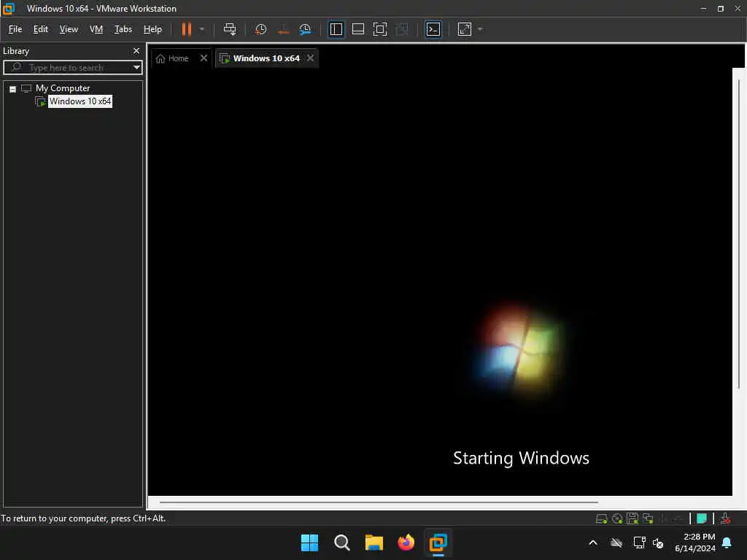The width and height of the screenshot is (747, 560).
Task: Click the OneDrive cloud tray icon
Action: [x=616, y=542]
